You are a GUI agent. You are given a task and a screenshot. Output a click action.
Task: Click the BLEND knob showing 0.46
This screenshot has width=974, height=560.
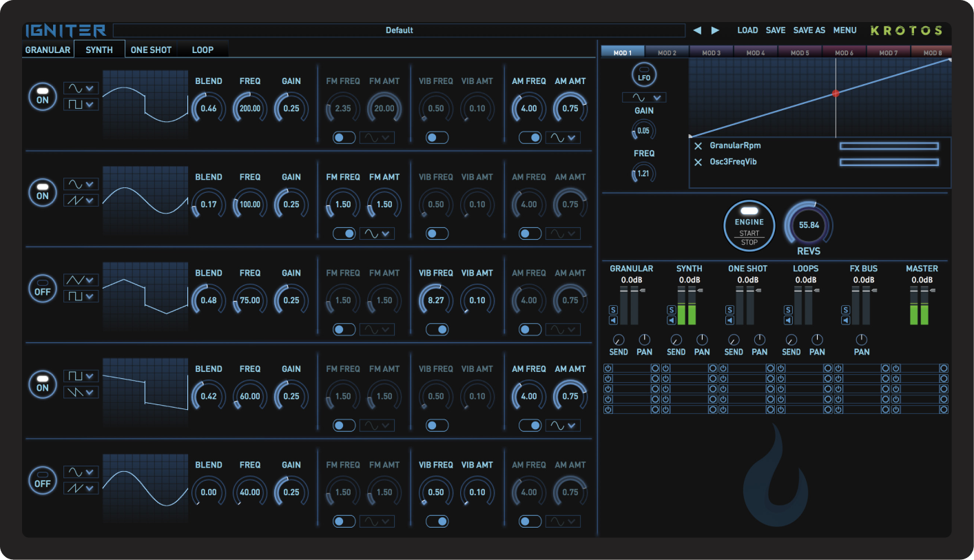(x=208, y=108)
